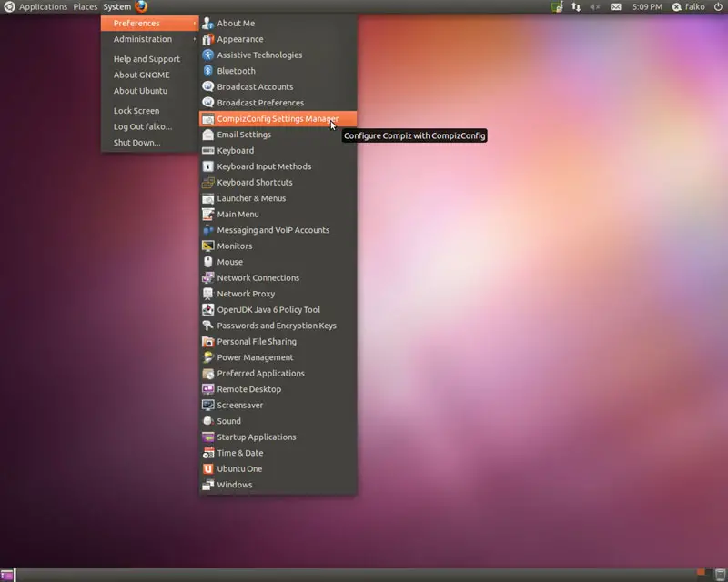Click the Messaging and VoIP Accounts icon

pyautogui.click(x=208, y=230)
